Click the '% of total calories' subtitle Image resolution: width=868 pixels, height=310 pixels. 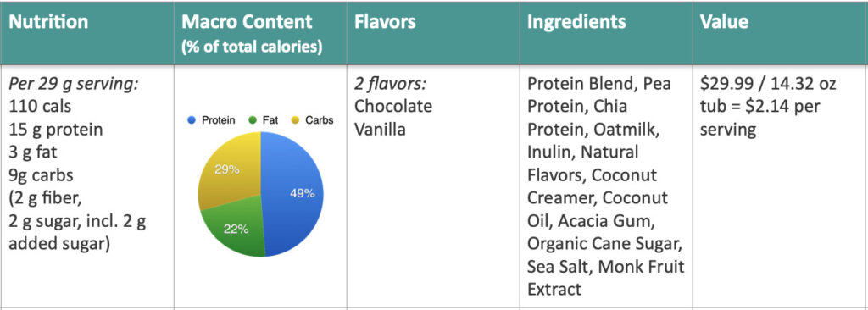252,47
